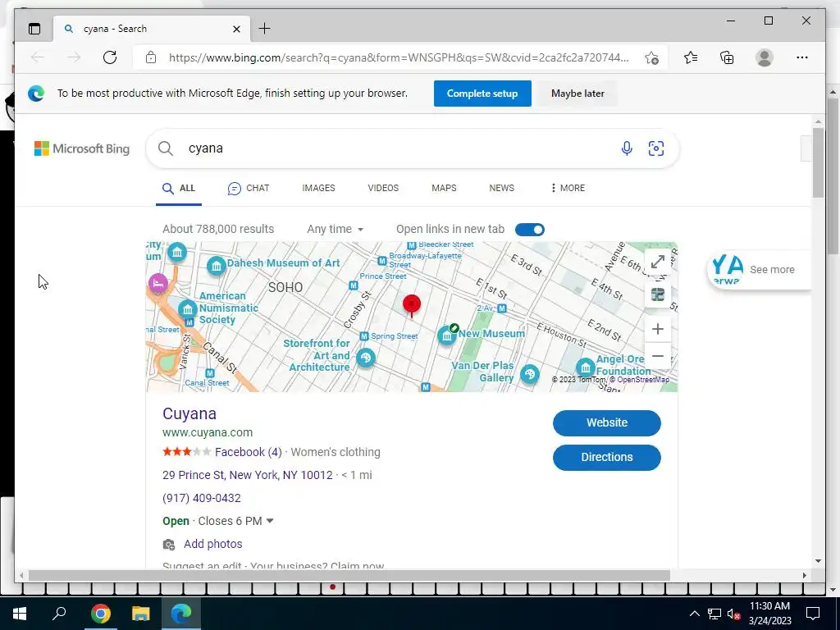Reload the page with refresh icon

[110, 57]
